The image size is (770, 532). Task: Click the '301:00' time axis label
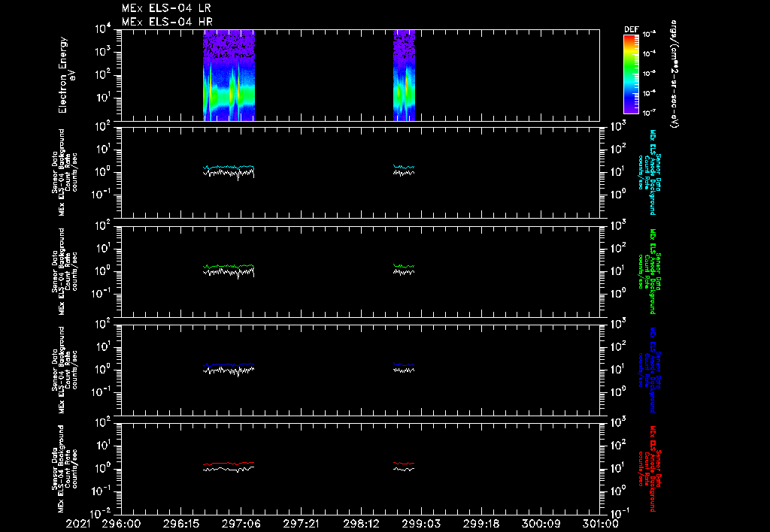[x=600, y=524]
